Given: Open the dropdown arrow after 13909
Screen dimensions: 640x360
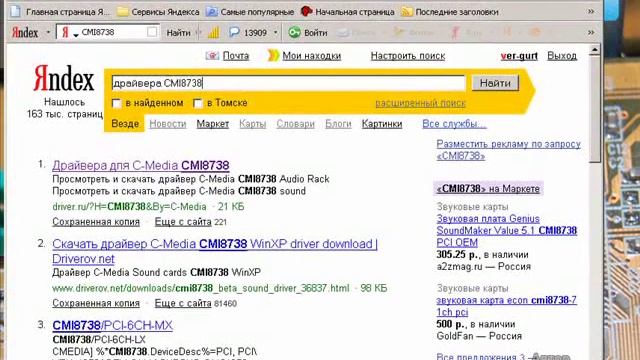Looking at the screenshot, I should tap(276, 33).
